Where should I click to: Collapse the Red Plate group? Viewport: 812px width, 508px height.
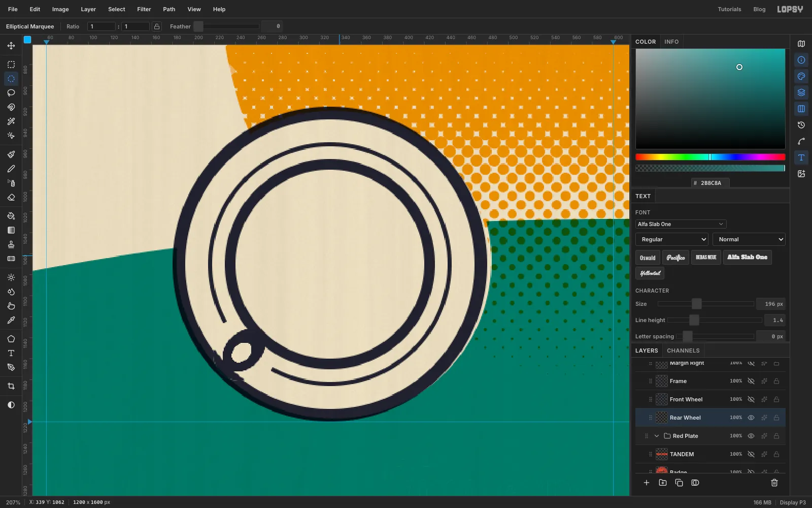[657, 436]
